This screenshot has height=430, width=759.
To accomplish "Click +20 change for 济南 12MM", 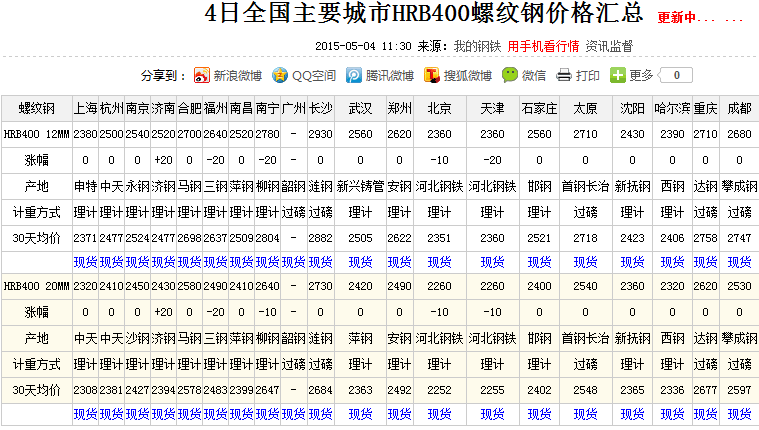I will [x=163, y=160].
